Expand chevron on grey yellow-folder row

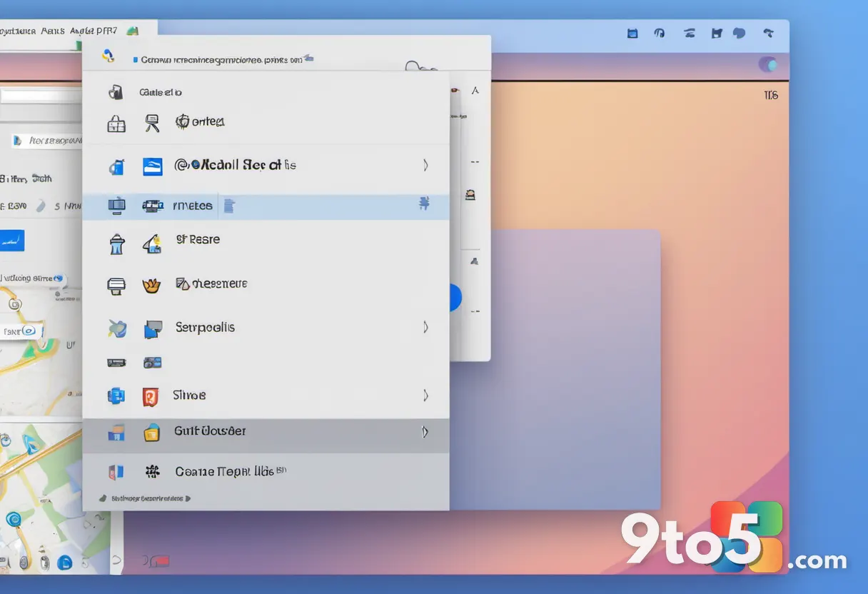pyautogui.click(x=425, y=431)
